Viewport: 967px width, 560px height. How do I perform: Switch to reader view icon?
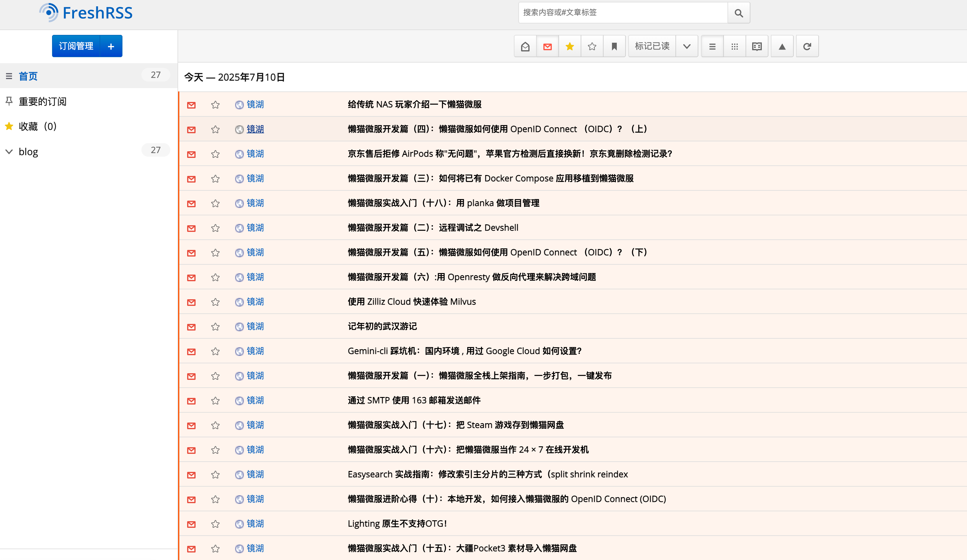pos(757,46)
